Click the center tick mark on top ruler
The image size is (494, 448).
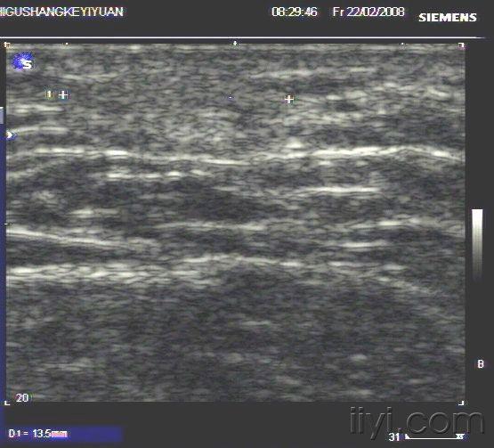click(234, 43)
